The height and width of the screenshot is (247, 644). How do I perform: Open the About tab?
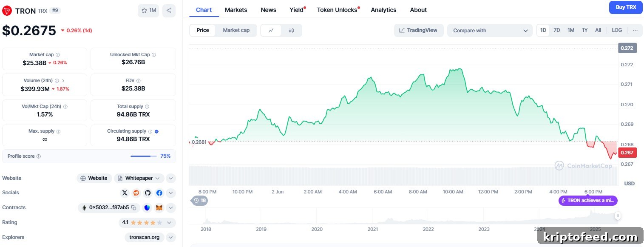(x=418, y=10)
